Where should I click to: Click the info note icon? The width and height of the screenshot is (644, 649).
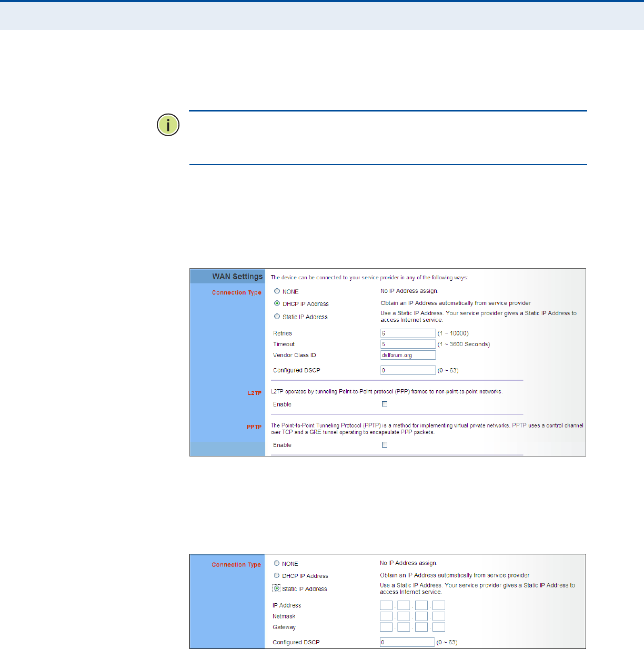(168, 125)
